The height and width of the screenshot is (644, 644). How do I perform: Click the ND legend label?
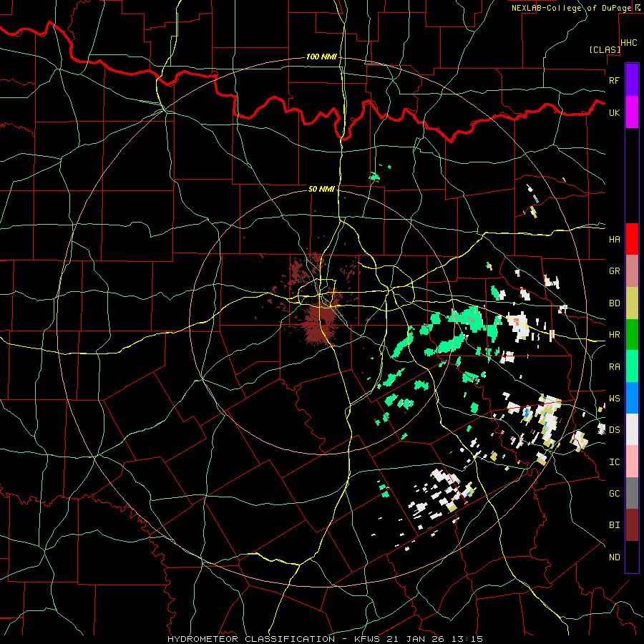click(614, 557)
